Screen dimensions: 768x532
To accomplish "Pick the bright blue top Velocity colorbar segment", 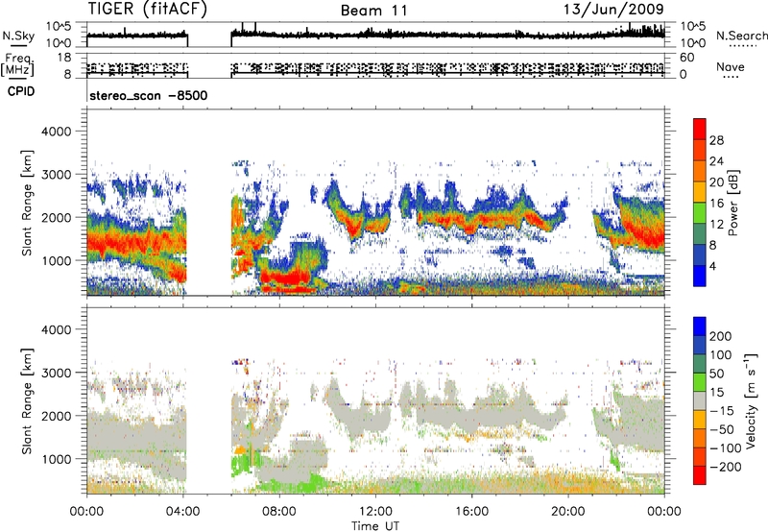I will coord(700,326).
